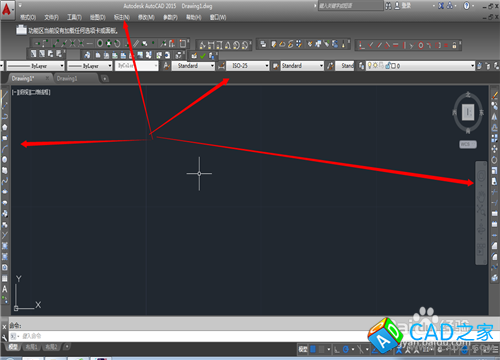Open the help question mark icon

click(467, 6)
